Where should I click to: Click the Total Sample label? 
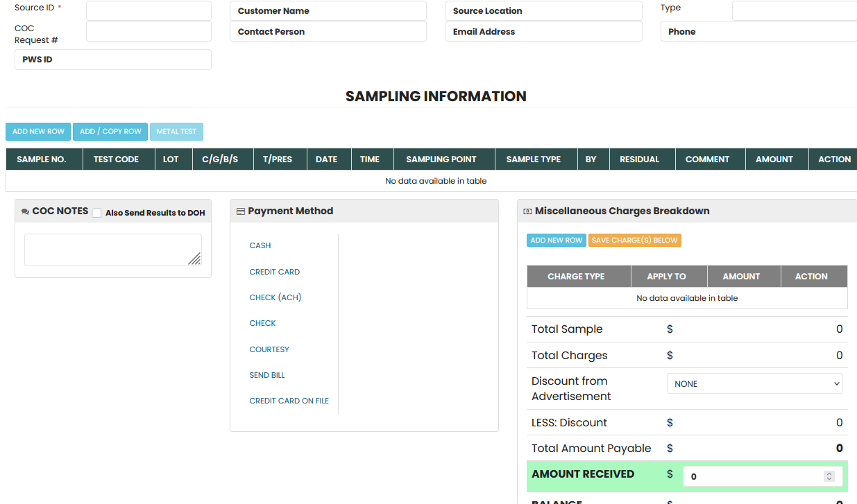567,329
